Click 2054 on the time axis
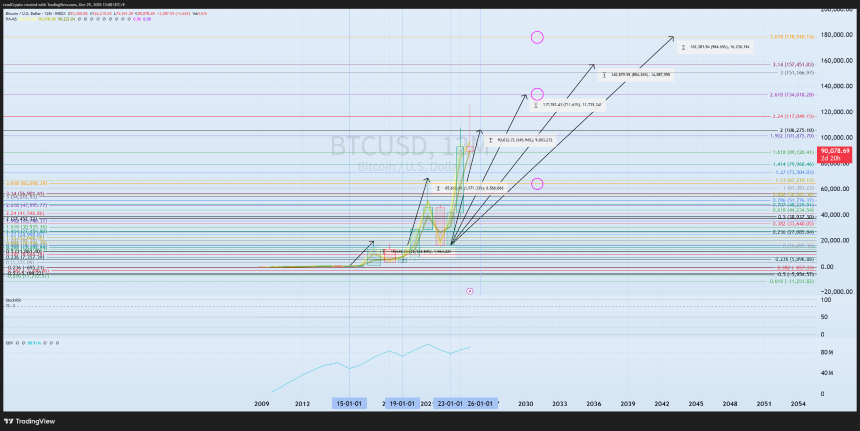Viewport: 860px width, 431px height. [x=798, y=404]
